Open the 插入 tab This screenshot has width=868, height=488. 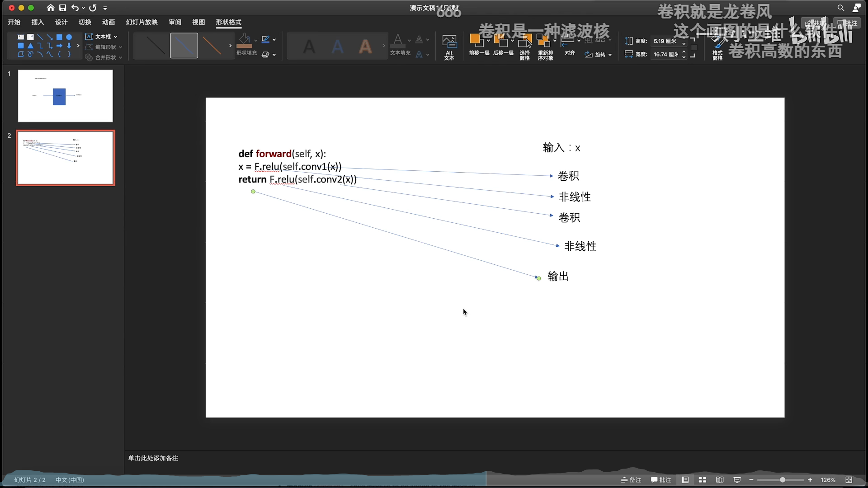pyautogui.click(x=38, y=22)
